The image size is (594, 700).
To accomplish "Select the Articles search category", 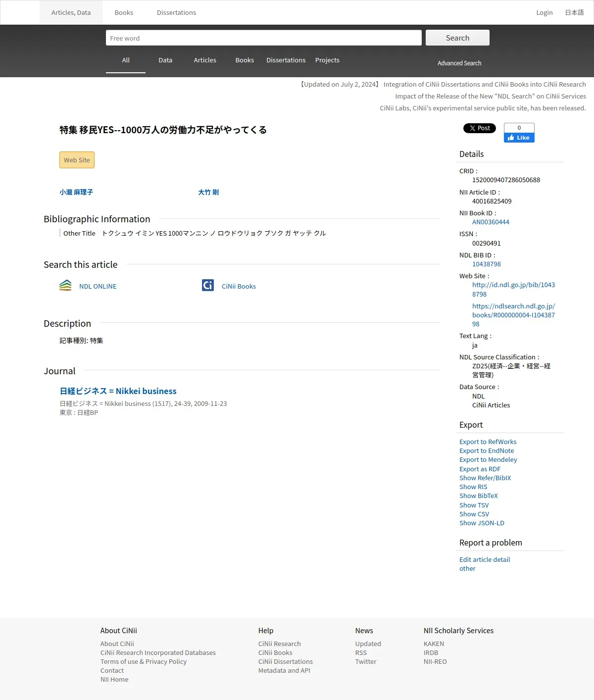I will click(205, 60).
